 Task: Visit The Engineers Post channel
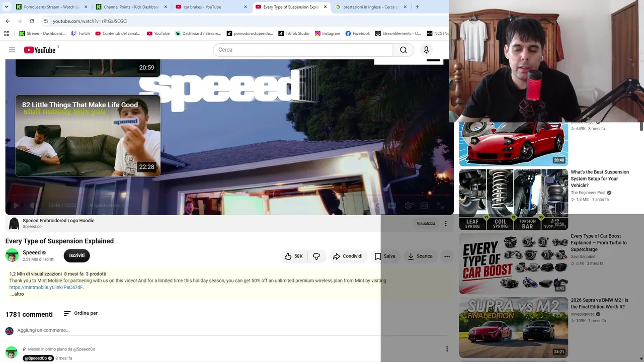588,193
